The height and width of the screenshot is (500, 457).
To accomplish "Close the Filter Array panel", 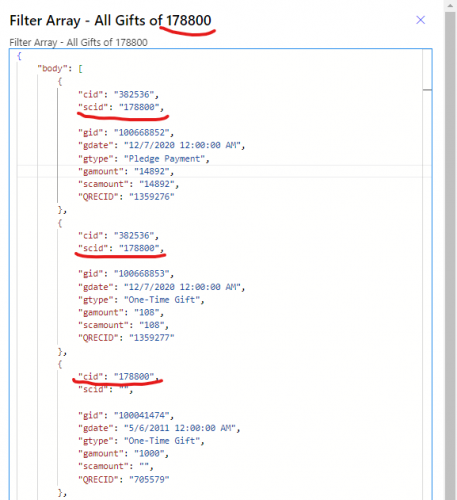I will coord(420,20).
